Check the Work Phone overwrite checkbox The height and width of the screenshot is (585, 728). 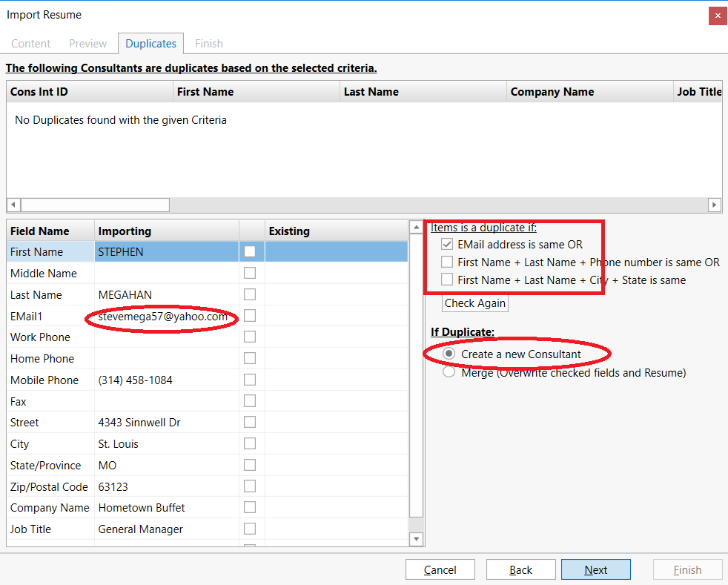click(250, 337)
